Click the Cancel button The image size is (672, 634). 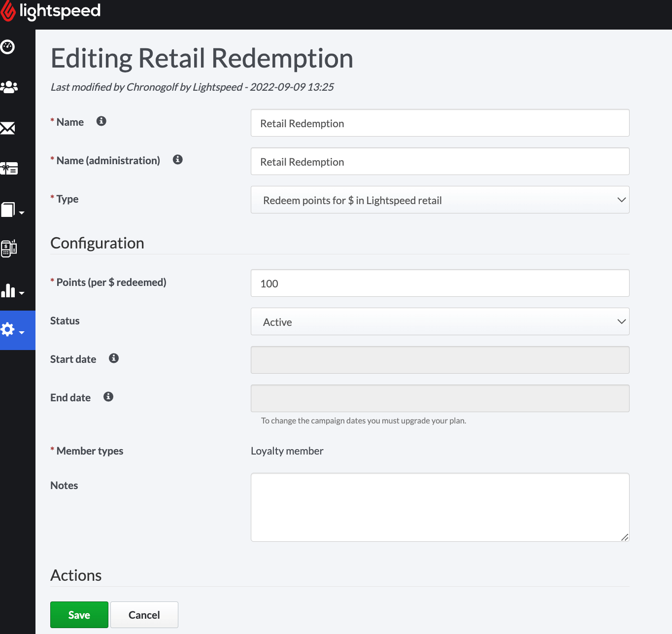[x=144, y=615]
